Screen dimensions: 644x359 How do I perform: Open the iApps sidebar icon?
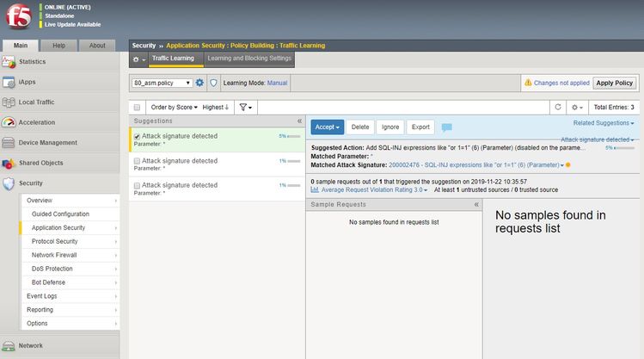pos(9,83)
